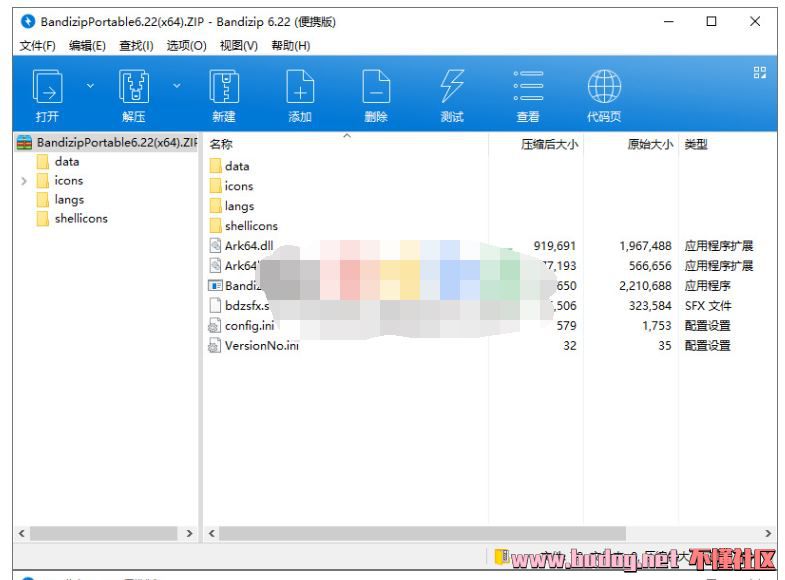The width and height of the screenshot is (785, 580).
Task: Open the 文件(F) menu
Action: coord(38,46)
